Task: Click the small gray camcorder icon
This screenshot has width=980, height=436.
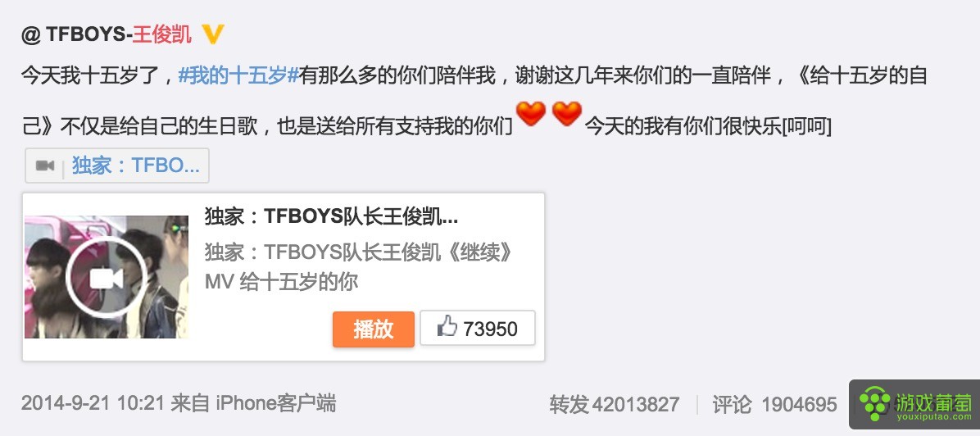Action: coord(45,166)
